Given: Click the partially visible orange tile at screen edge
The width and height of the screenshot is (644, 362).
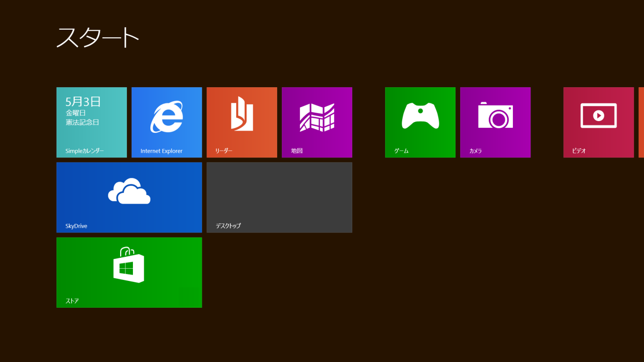Looking at the screenshot, I should tap(641, 123).
